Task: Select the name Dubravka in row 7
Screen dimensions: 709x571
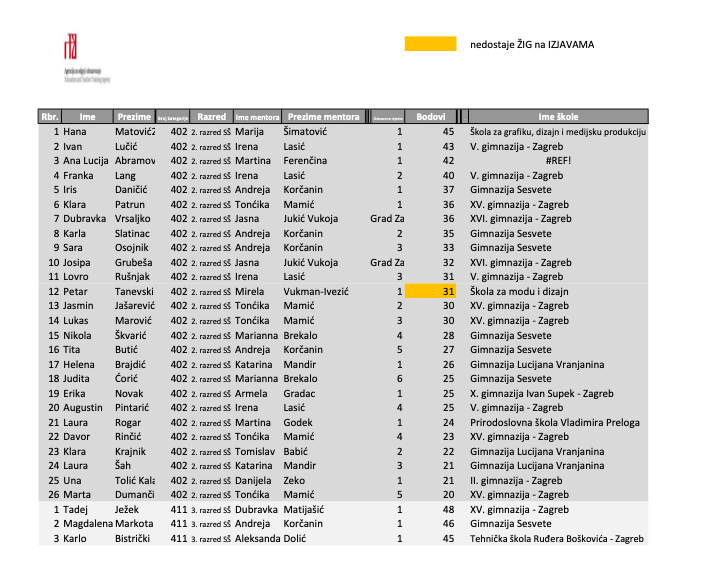Action: pos(85,218)
